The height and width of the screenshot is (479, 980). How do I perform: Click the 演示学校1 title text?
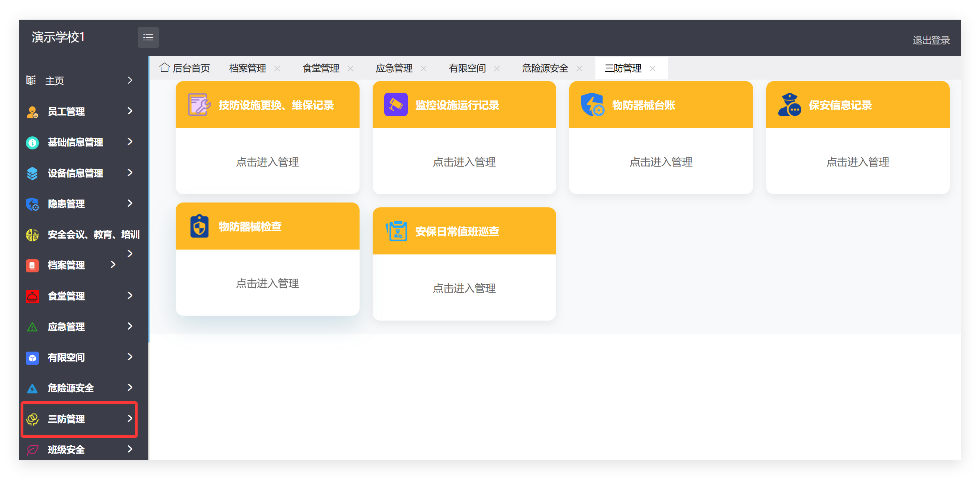pyautogui.click(x=58, y=37)
